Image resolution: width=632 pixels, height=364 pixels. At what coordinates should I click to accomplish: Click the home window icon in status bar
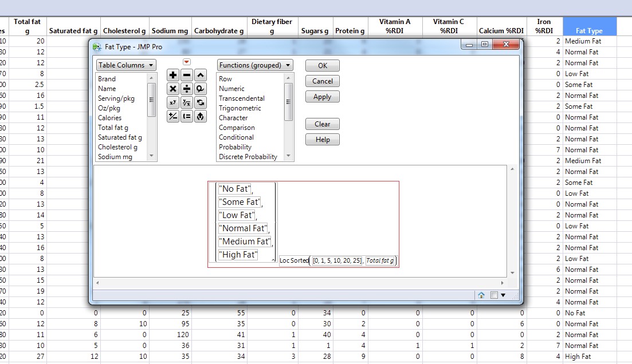coord(481,295)
